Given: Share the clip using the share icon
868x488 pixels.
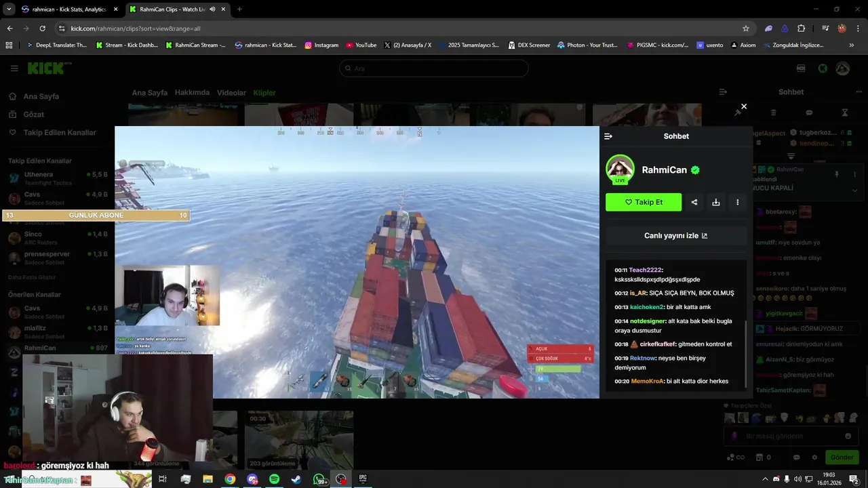Looking at the screenshot, I should 694,202.
